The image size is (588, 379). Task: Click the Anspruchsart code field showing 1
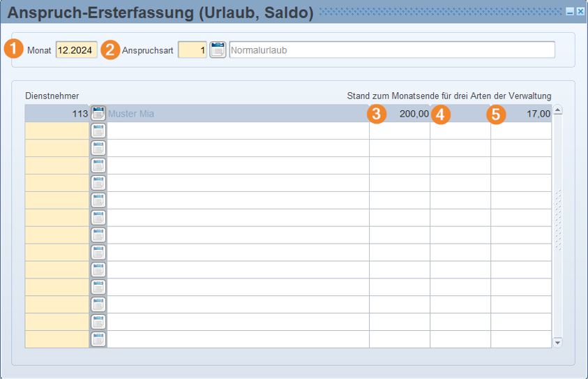click(x=193, y=50)
